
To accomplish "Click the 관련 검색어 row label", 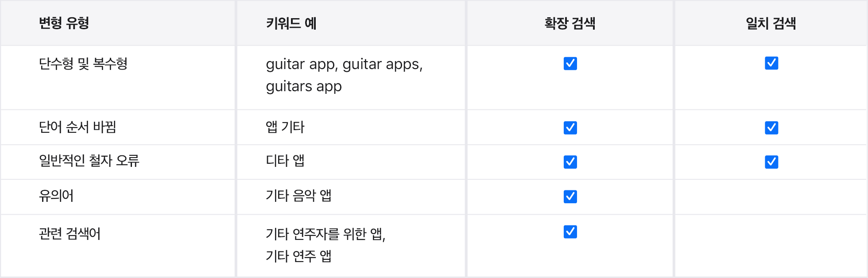I will pyautogui.click(x=70, y=234).
